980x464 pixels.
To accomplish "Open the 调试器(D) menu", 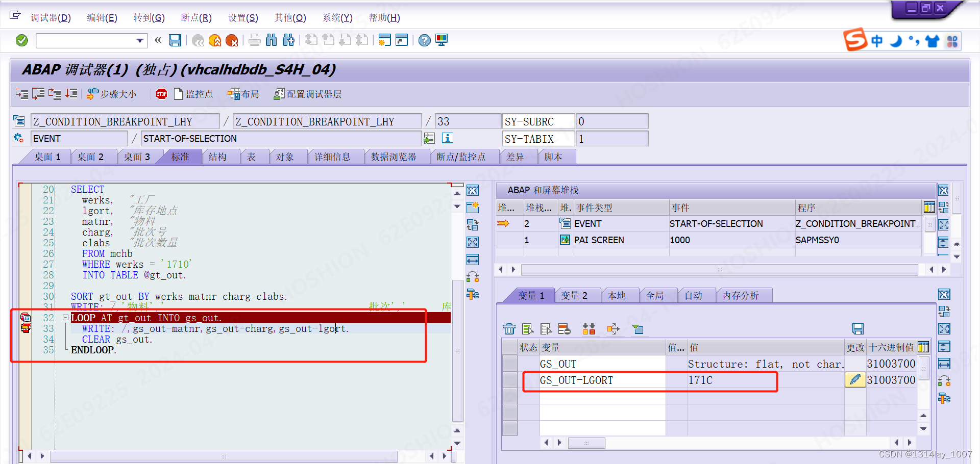I will (51, 18).
